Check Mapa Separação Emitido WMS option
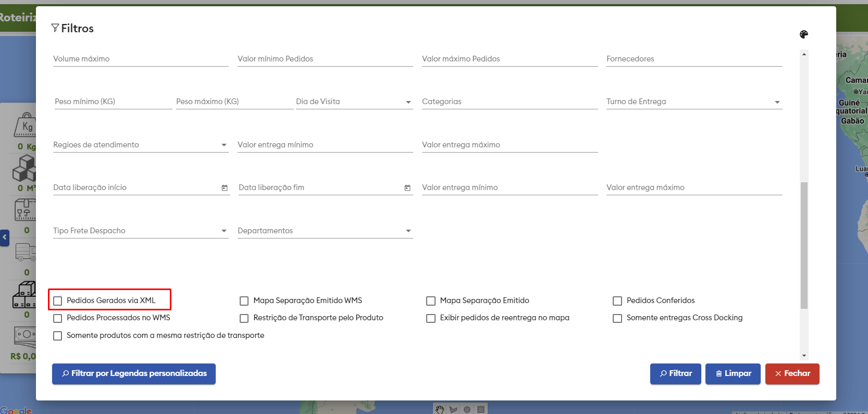 coord(244,301)
